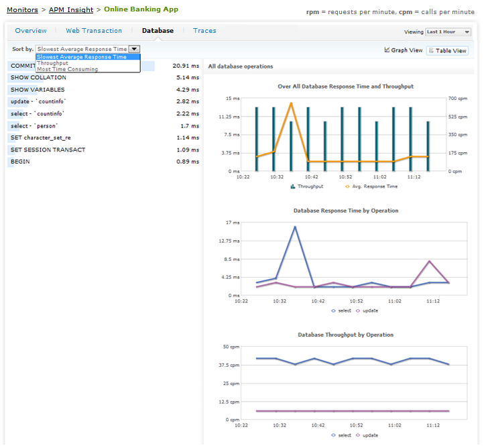Click the Monitors breadcrumb link

tap(22, 9)
